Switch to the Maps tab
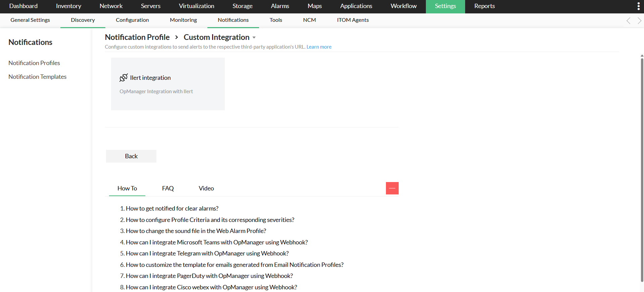Image resolution: width=644 pixels, height=292 pixels. [x=314, y=6]
